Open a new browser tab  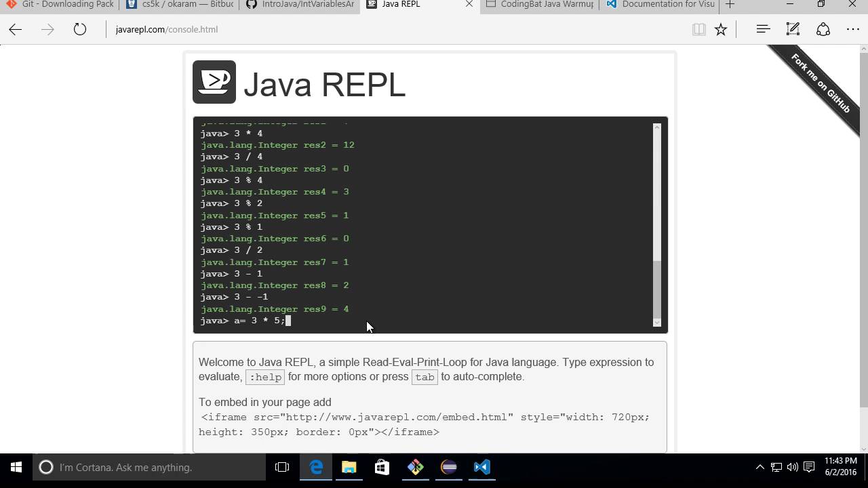pos(730,5)
